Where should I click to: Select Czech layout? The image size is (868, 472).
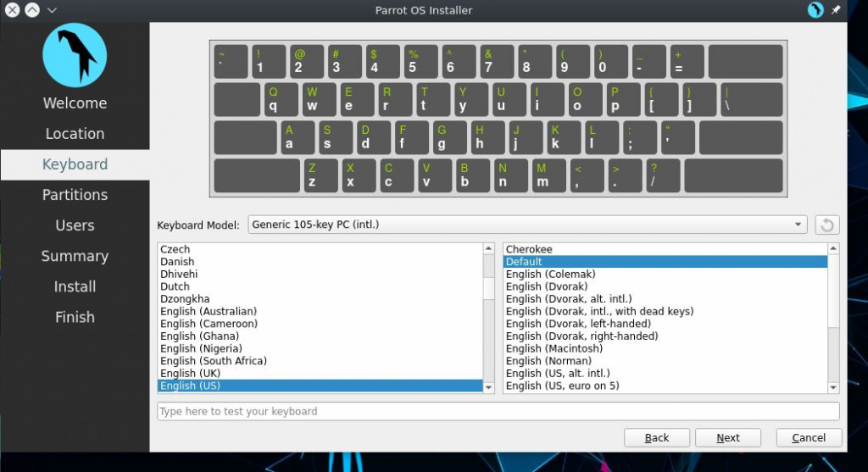(320, 249)
